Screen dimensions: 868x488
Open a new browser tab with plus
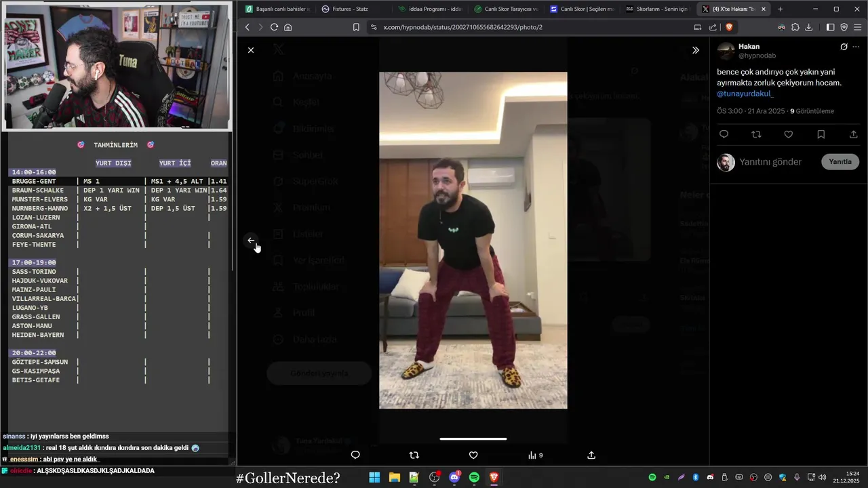click(780, 9)
